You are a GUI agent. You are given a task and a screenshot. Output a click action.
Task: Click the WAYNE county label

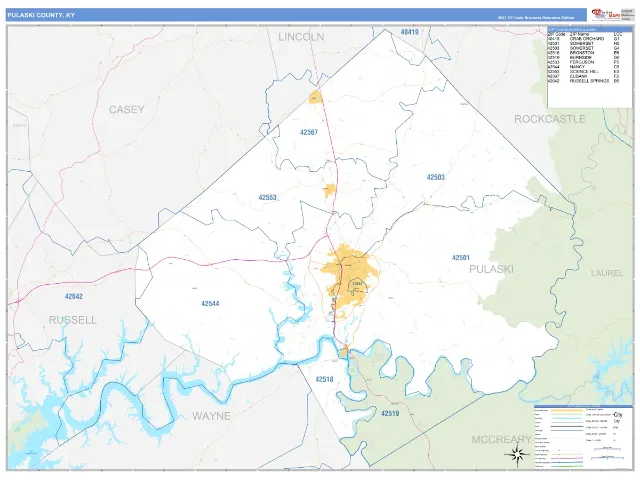[211, 416]
